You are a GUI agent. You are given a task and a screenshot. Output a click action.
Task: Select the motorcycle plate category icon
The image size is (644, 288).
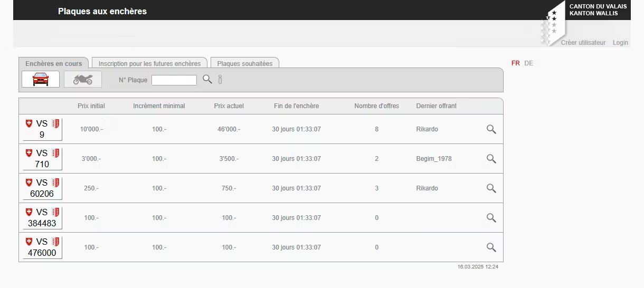click(83, 79)
